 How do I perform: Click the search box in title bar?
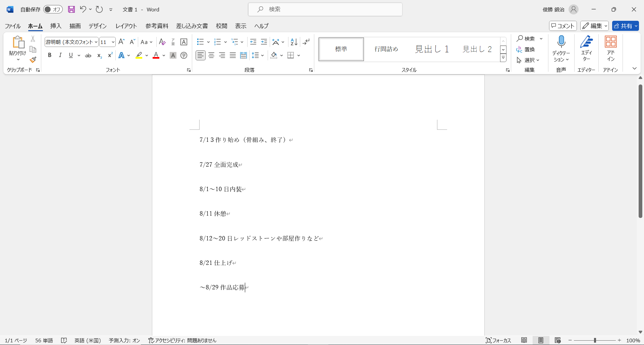pos(325,9)
